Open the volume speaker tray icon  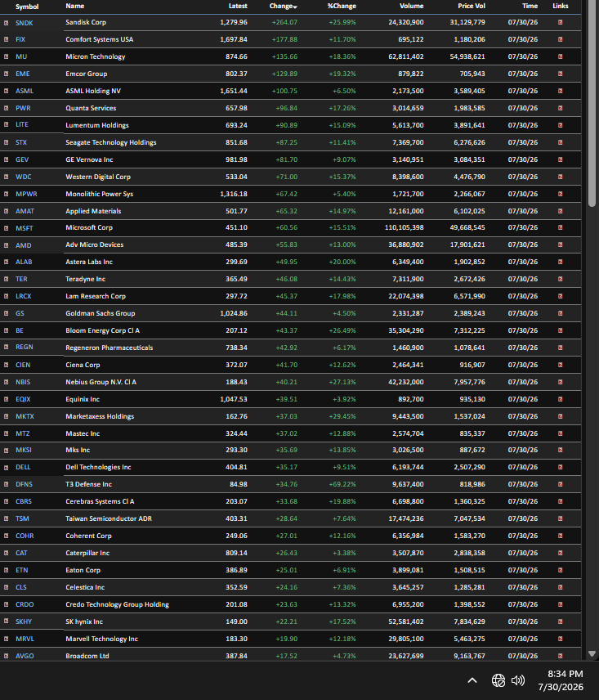pos(518,680)
